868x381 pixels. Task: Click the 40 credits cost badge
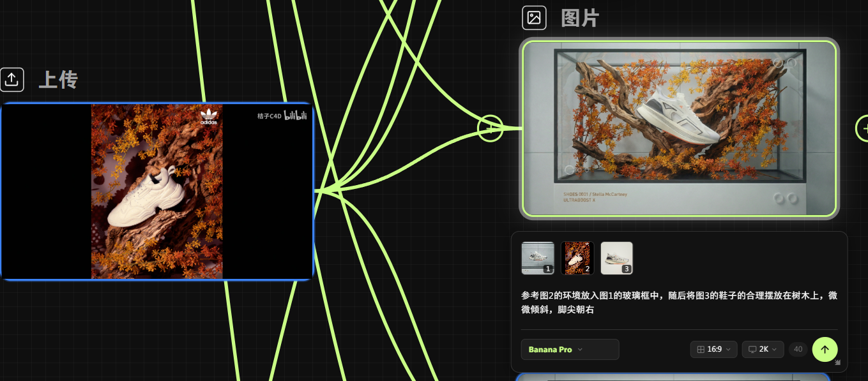[x=798, y=349]
